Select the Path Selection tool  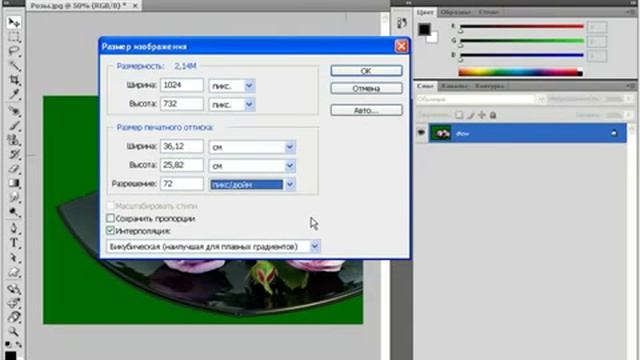[13, 258]
